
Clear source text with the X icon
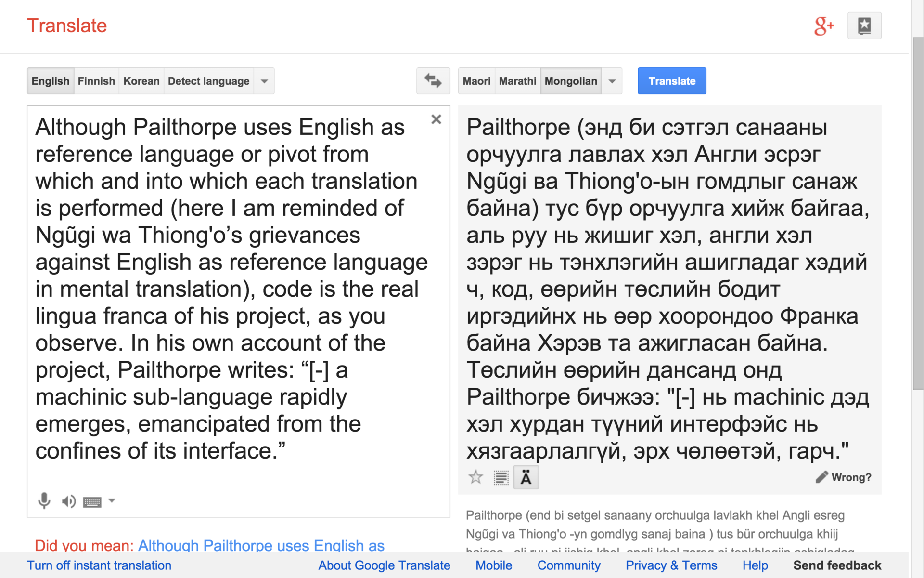(436, 119)
